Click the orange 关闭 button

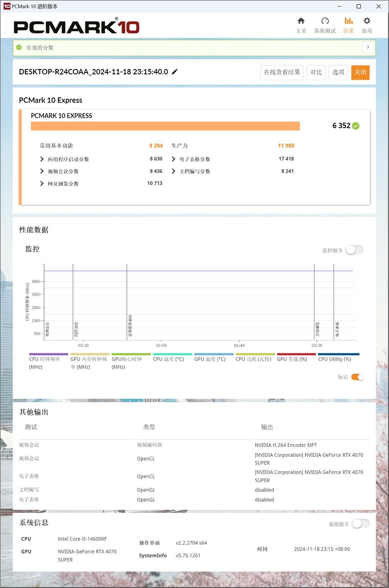tap(360, 72)
